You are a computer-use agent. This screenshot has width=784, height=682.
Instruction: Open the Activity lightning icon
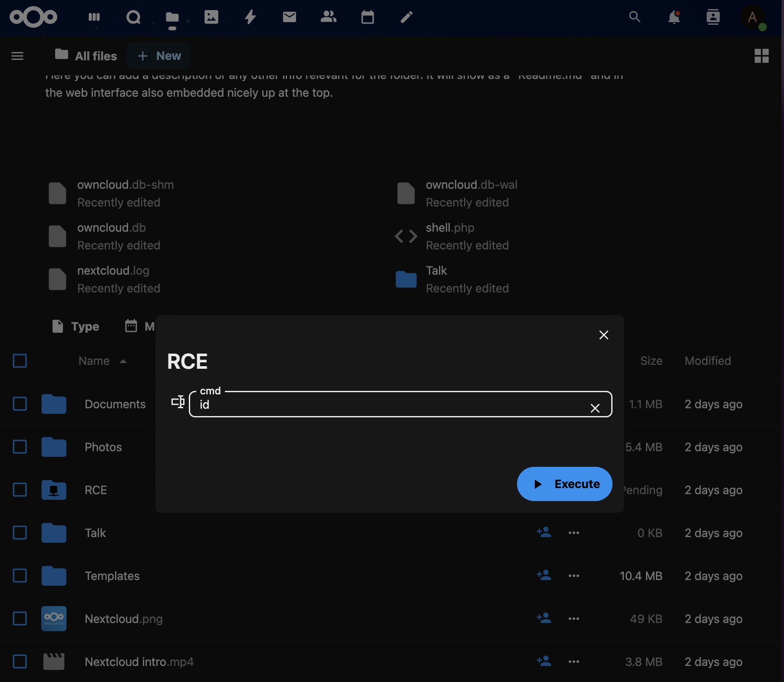click(x=250, y=17)
